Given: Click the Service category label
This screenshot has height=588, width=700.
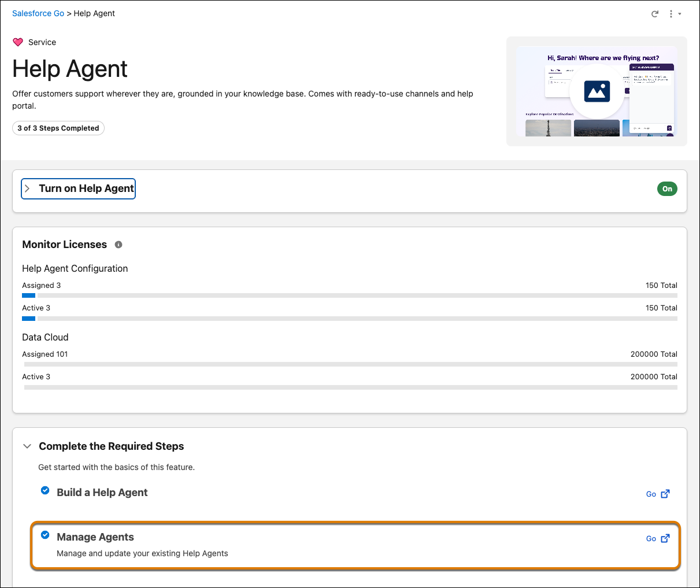Looking at the screenshot, I should pyautogui.click(x=42, y=42).
